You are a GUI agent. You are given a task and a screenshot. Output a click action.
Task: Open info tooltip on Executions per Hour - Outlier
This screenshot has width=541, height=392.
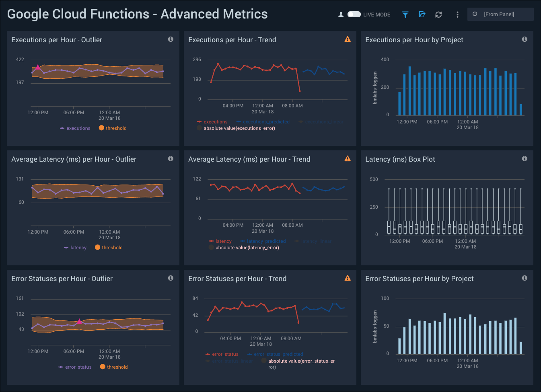click(x=171, y=39)
